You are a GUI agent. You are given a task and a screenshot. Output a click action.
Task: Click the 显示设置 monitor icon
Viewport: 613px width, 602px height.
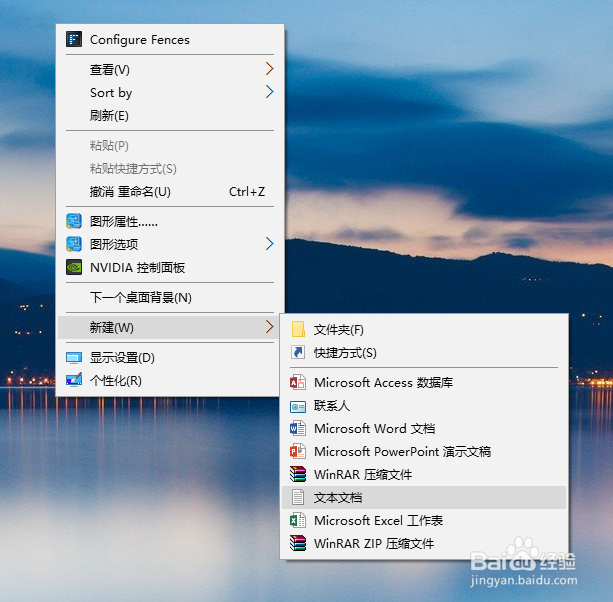pos(74,358)
